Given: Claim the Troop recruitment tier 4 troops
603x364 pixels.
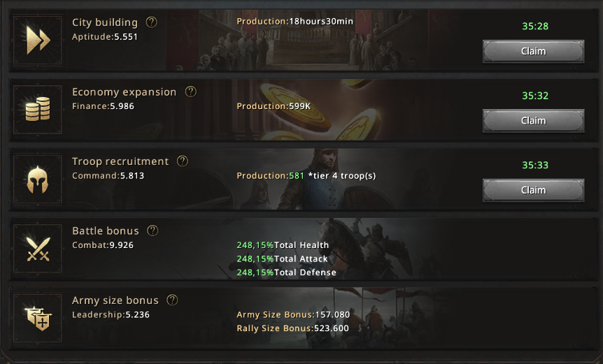Looking at the screenshot, I should (x=533, y=190).
